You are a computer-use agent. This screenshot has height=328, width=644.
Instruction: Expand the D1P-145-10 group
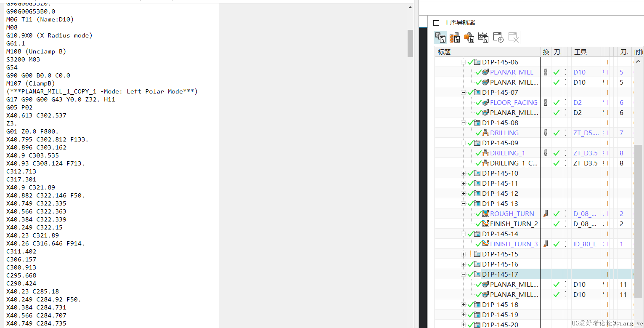[x=464, y=173]
